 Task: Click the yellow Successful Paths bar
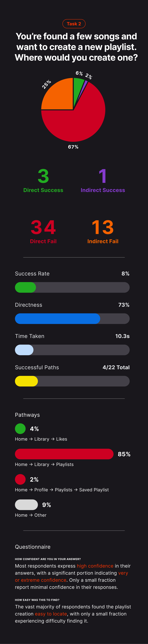pyautogui.click(x=26, y=381)
